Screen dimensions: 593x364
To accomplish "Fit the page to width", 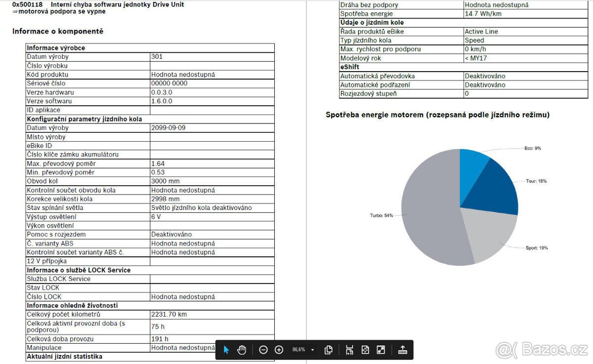I will 349,350.
